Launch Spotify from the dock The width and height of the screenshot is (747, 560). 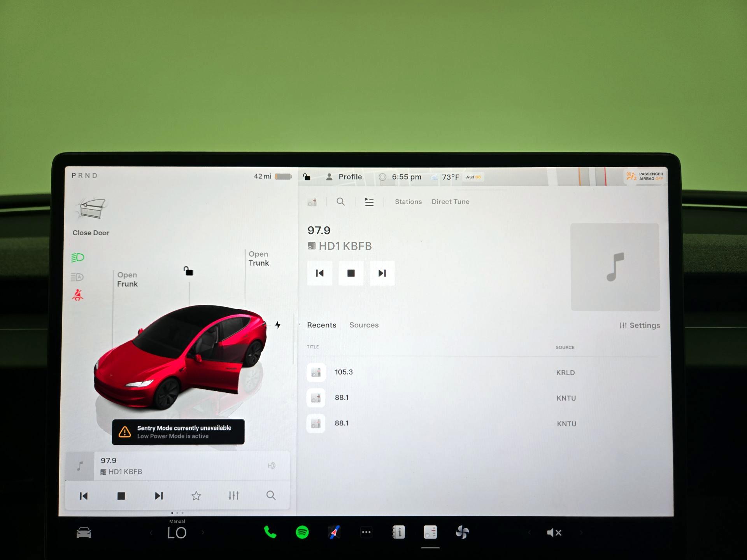[302, 532]
